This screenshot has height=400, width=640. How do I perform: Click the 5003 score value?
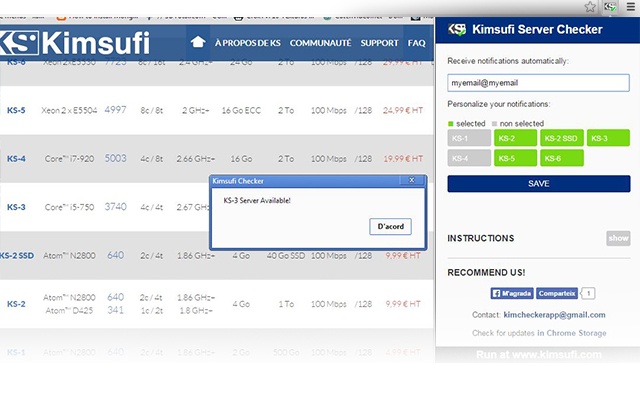(x=116, y=158)
